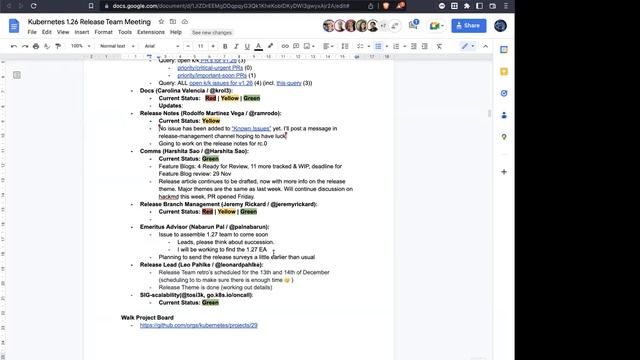This screenshot has height=360, width=640.
Task: Open Tasks in the side panel
Action: pos(504,93)
